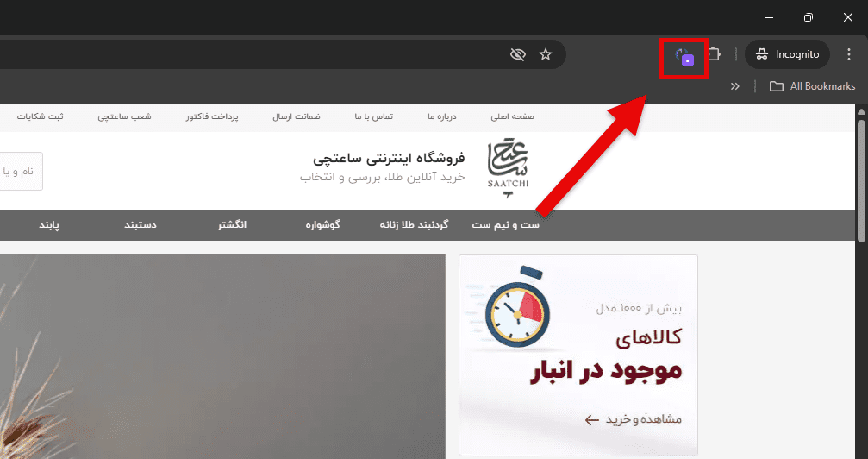Click the crossed-out eye tracking protection icon

click(x=517, y=54)
